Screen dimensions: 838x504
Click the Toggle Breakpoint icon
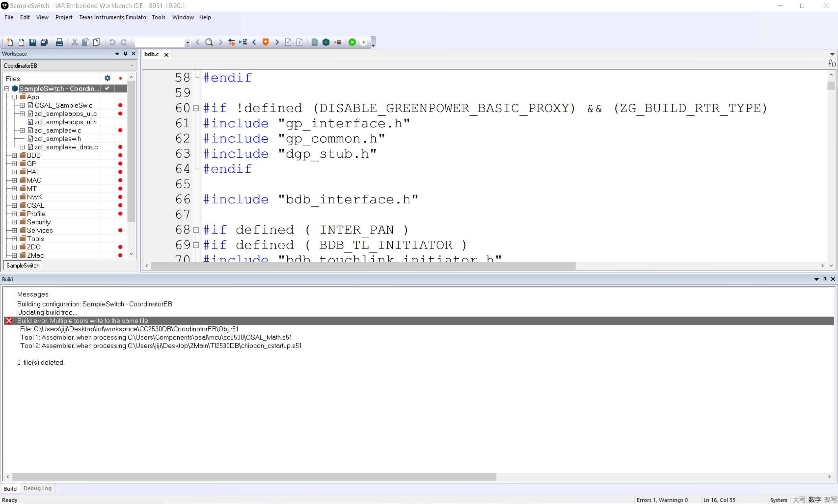pos(338,42)
